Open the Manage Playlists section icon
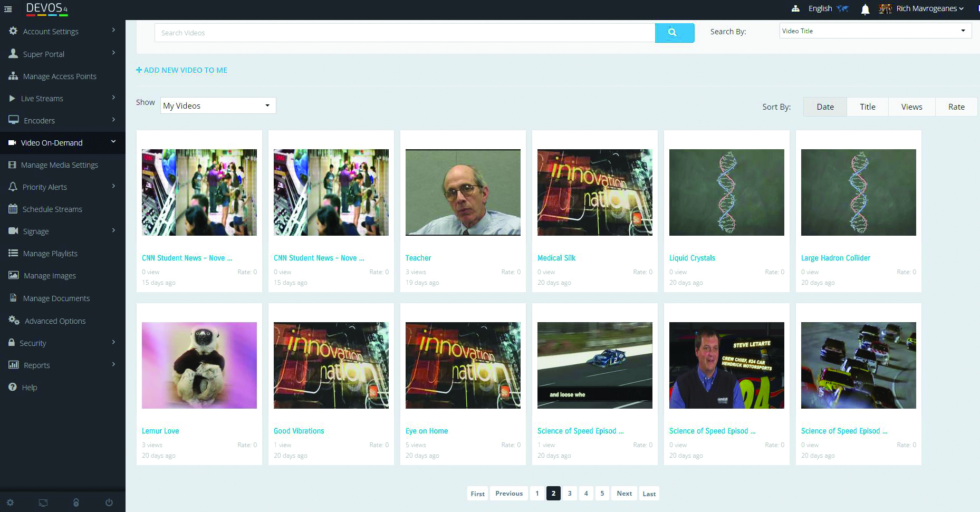 tap(13, 253)
